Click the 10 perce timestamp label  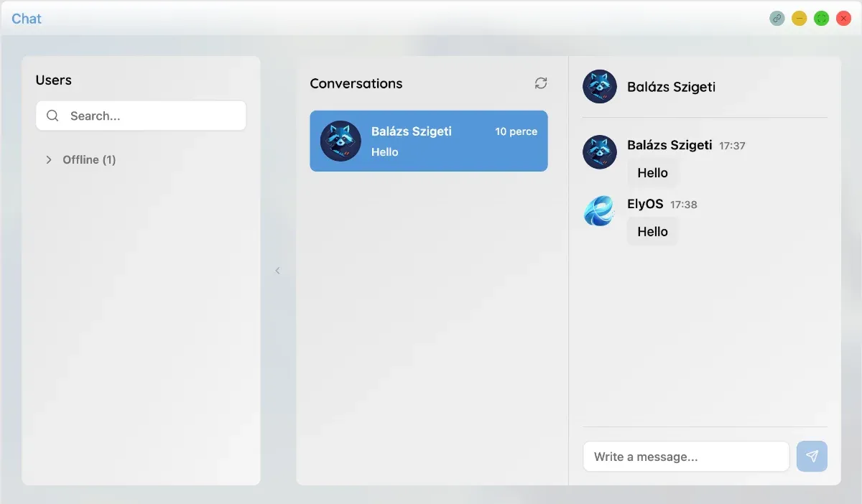pos(516,131)
